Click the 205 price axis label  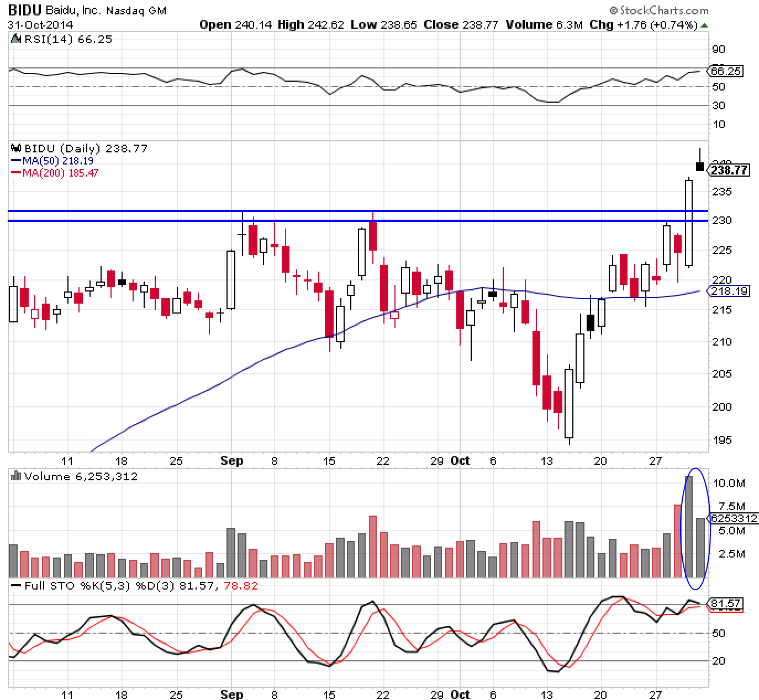(723, 374)
